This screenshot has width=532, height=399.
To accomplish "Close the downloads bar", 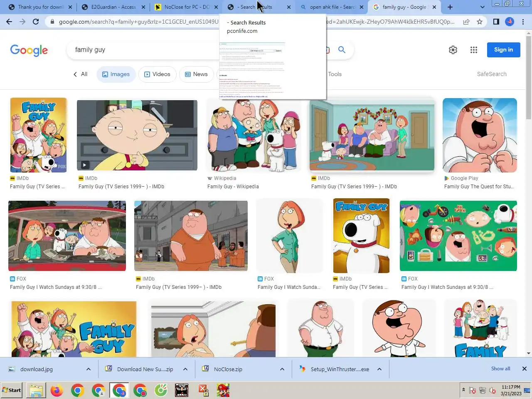I will coord(525,369).
